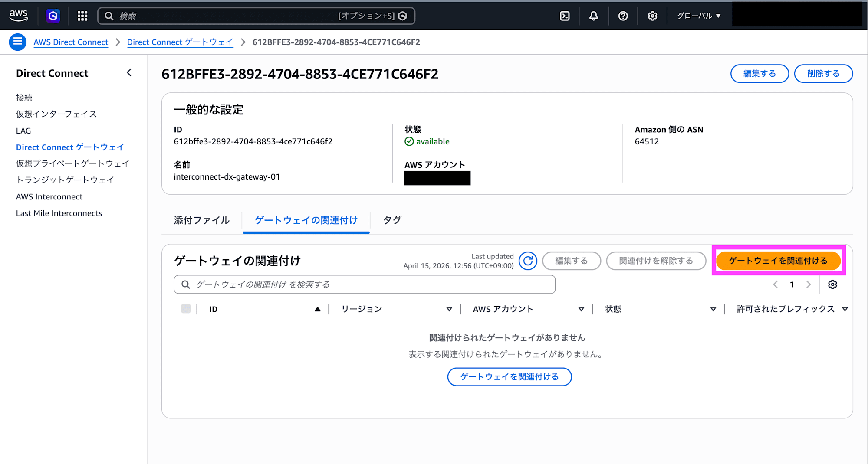Launch CloudShell from the top bar
The width and height of the screenshot is (868, 464).
pos(565,16)
